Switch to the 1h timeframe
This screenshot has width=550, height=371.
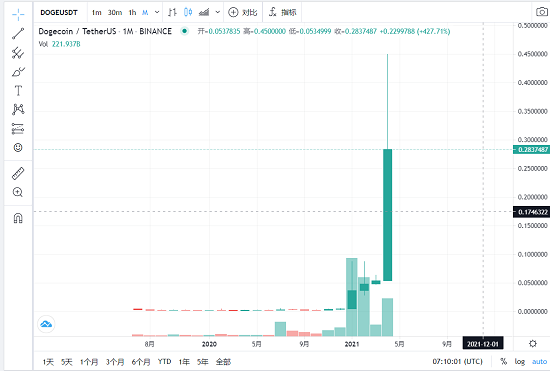click(132, 13)
